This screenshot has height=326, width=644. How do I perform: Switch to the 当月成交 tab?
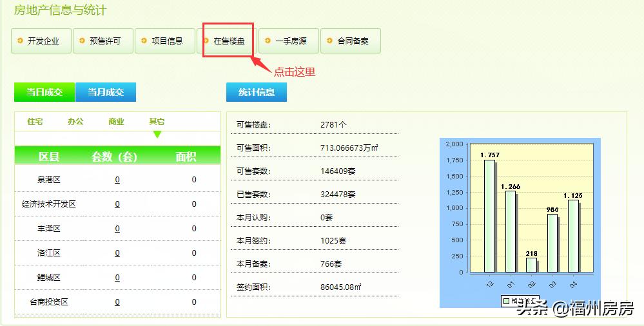coord(106,92)
